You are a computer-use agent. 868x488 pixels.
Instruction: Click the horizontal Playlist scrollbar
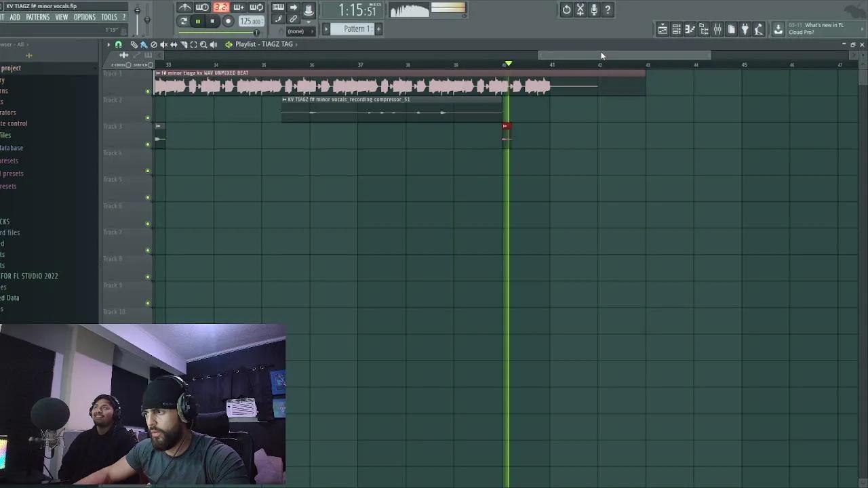pos(624,55)
